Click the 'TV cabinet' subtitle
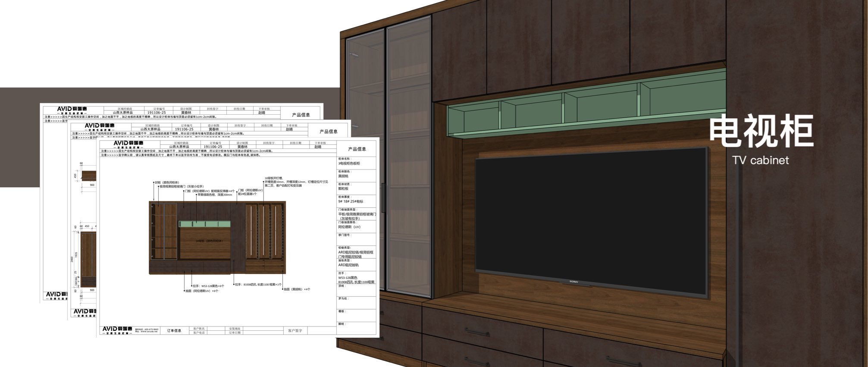This screenshot has height=367, width=868. pos(761,160)
